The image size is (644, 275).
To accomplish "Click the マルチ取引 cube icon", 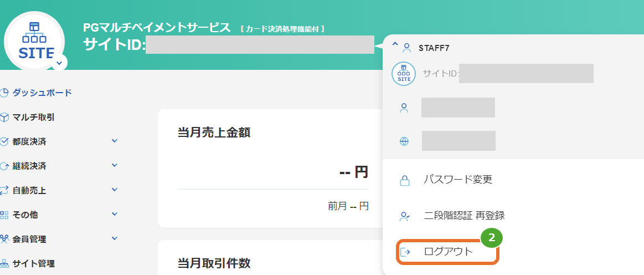I will (4, 118).
